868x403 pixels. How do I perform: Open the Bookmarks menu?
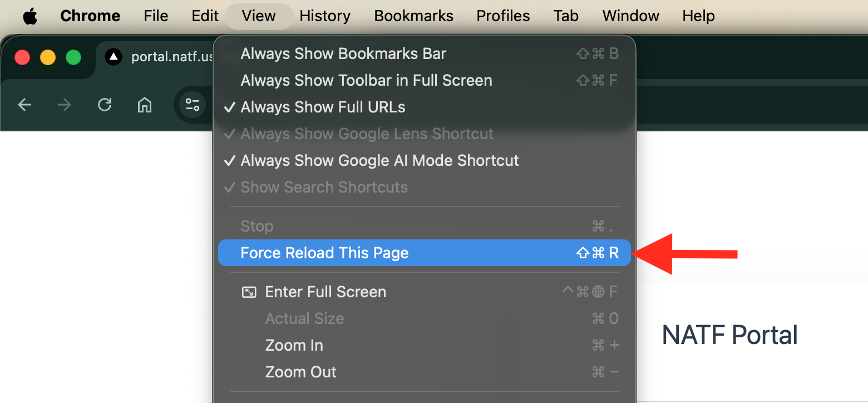point(413,16)
